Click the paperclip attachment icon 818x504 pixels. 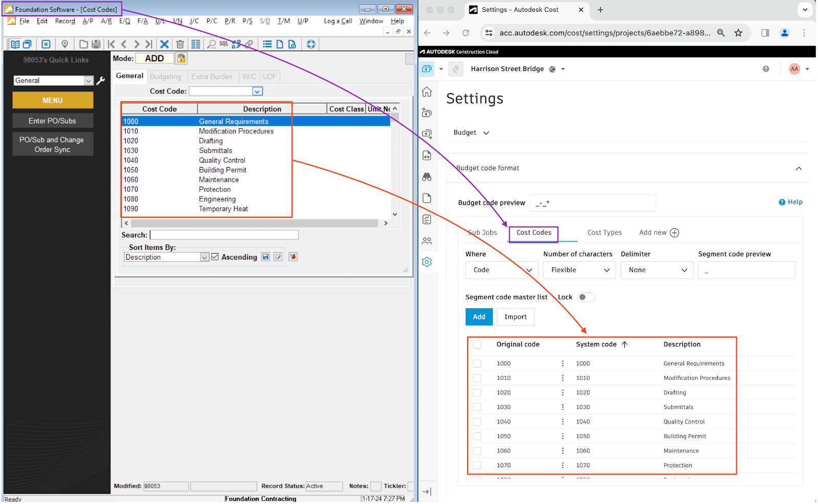(x=249, y=44)
